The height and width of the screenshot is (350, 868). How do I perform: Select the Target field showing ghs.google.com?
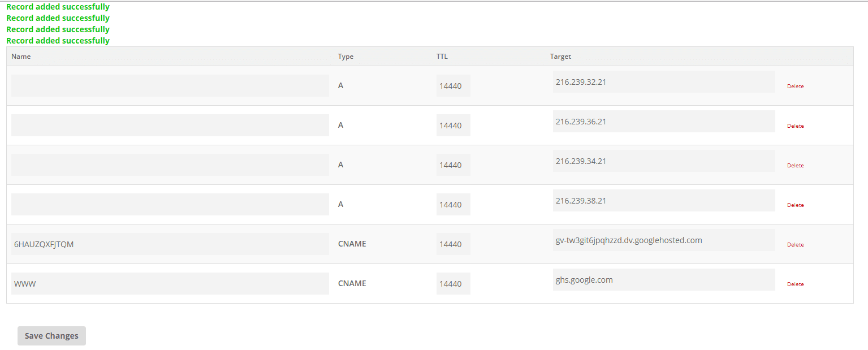[x=663, y=279]
